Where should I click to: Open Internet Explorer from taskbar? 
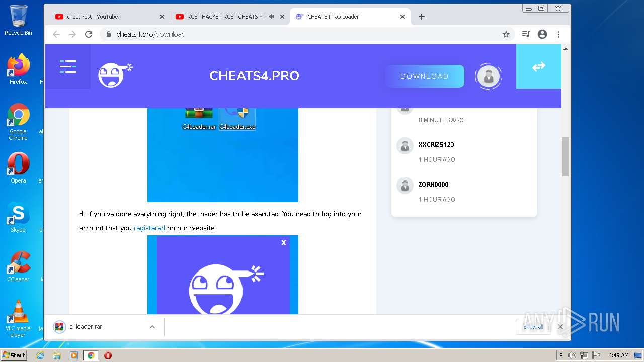coord(40,355)
